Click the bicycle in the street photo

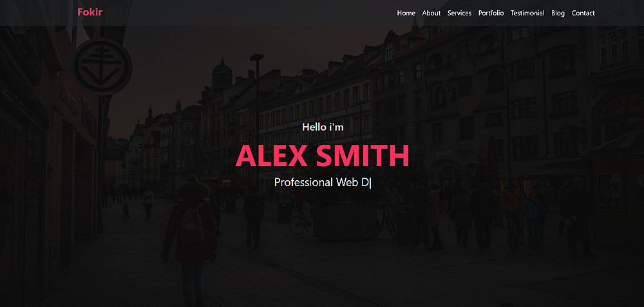300,221
